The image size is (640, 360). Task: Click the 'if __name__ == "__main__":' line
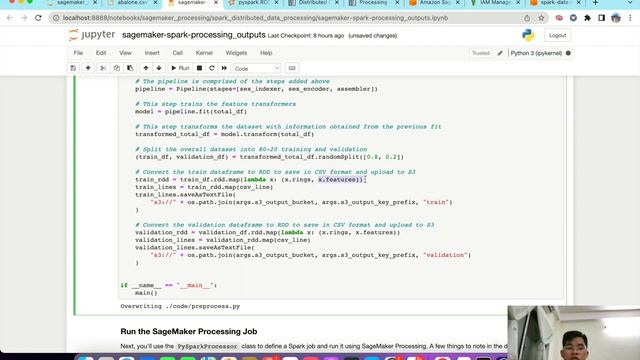[x=169, y=285]
